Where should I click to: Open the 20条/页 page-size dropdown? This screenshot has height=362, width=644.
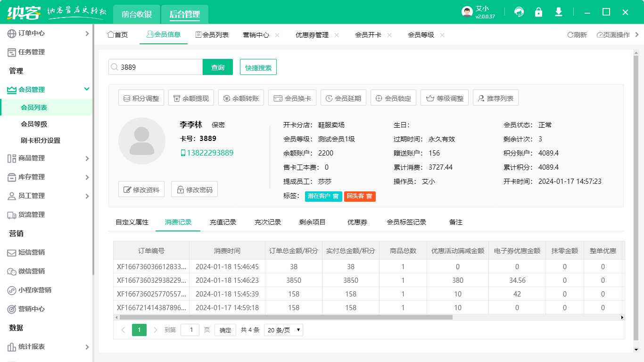(x=283, y=330)
